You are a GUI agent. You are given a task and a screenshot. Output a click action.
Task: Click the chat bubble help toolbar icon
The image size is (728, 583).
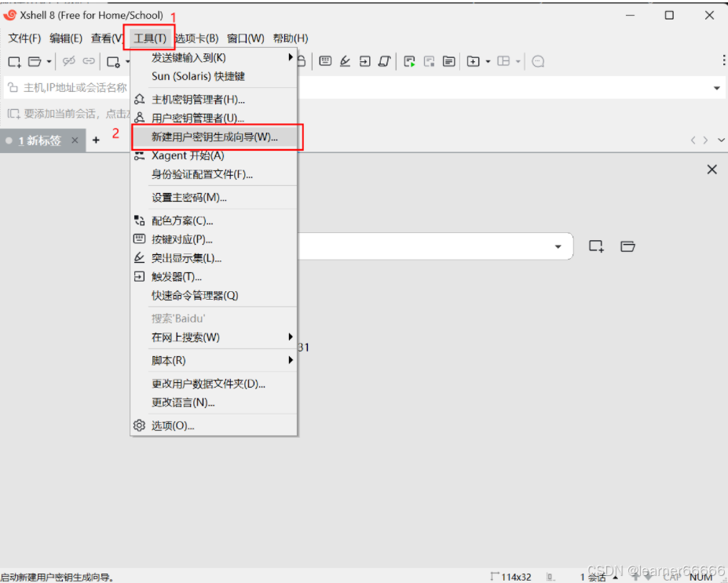pyautogui.click(x=538, y=61)
